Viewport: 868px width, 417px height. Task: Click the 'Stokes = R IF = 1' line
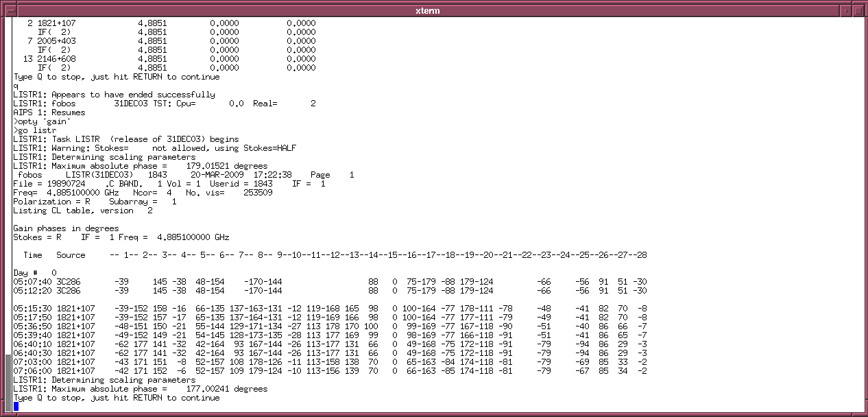coord(121,237)
